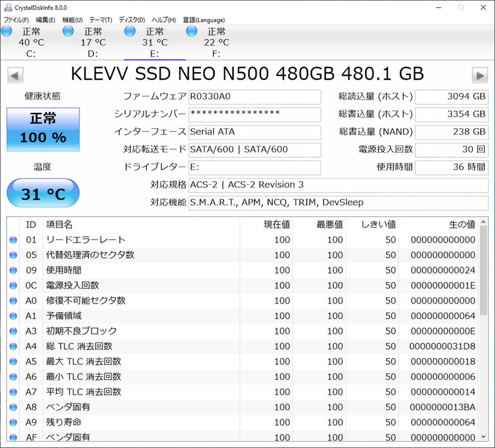Click status orb for attribute 0C row
The height and width of the screenshot is (448, 495).
coord(13,285)
